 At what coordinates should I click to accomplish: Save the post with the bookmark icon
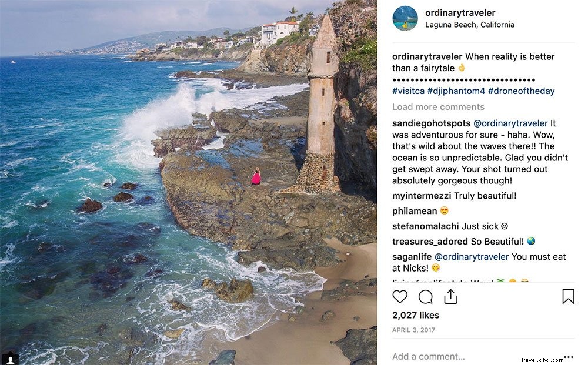pyautogui.click(x=569, y=297)
